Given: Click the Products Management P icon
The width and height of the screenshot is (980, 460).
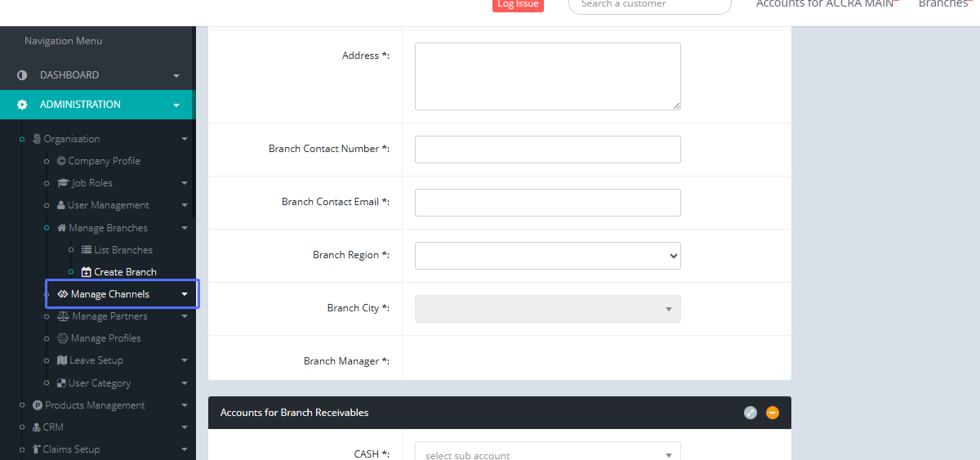Looking at the screenshot, I should (38, 405).
